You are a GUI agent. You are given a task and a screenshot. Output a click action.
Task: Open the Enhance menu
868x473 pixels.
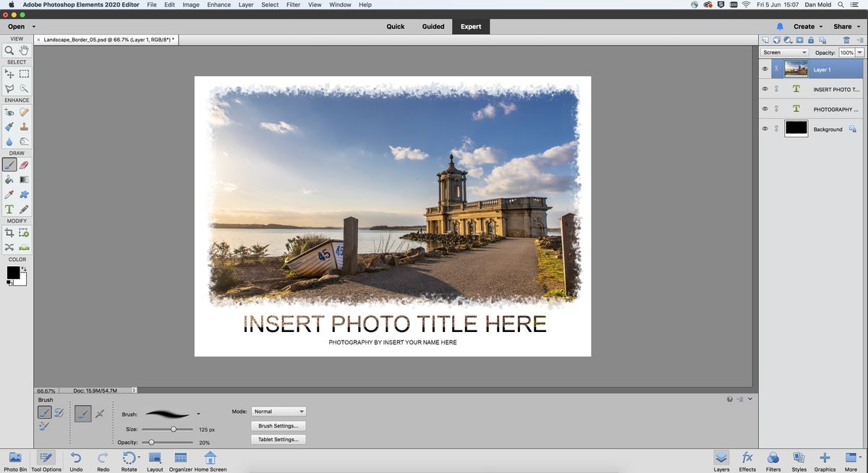(x=218, y=4)
